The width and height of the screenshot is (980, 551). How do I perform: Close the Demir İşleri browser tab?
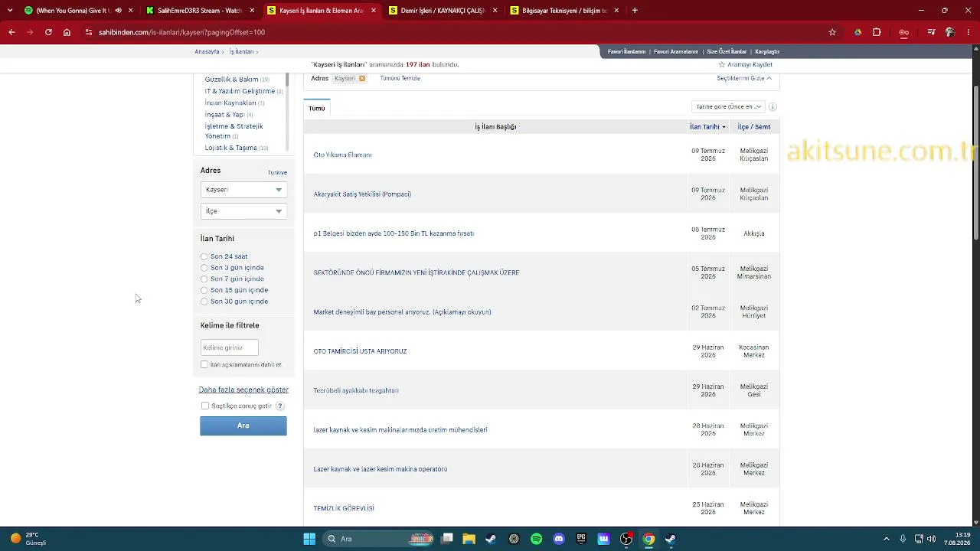pos(495,11)
